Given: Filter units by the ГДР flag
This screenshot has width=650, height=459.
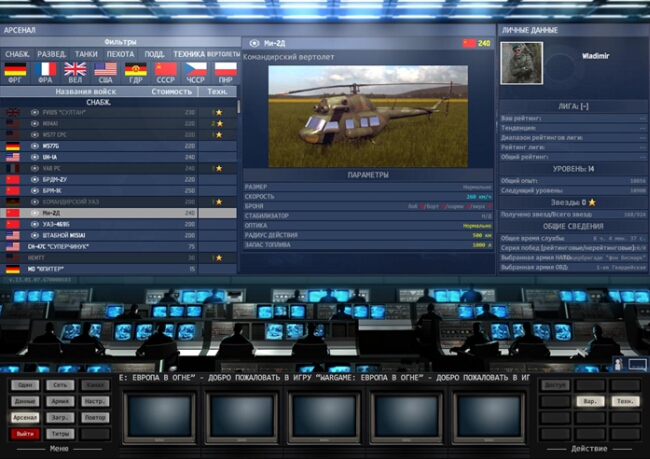Looking at the screenshot, I should pyautogui.click(x=136, y=69).
